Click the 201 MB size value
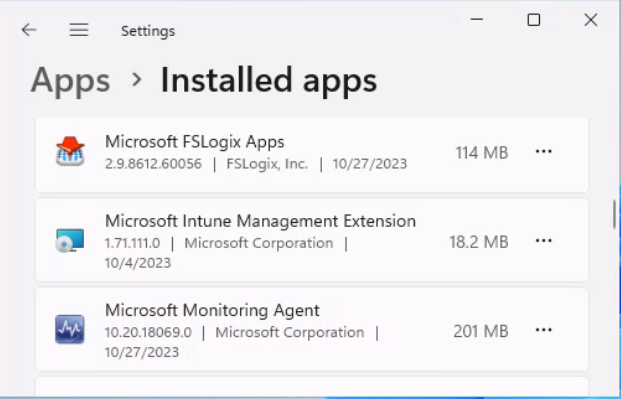Image resolution: width=621 pixels, height=399 pixels. click(481, 331)
